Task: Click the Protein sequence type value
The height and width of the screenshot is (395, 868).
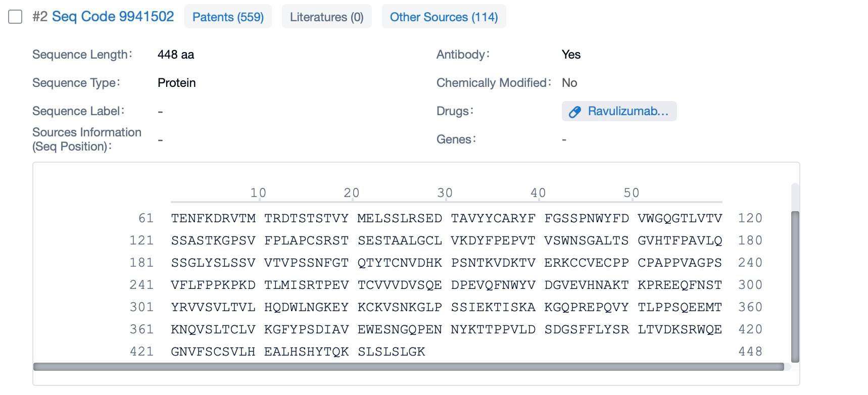Action: (x=176, y=83)
